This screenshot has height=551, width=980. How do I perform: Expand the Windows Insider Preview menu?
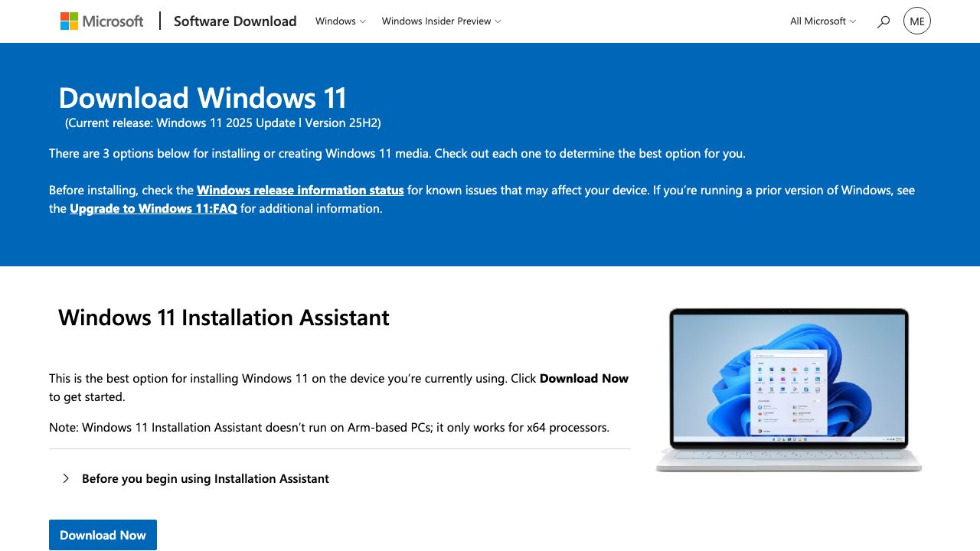[441, 21]
